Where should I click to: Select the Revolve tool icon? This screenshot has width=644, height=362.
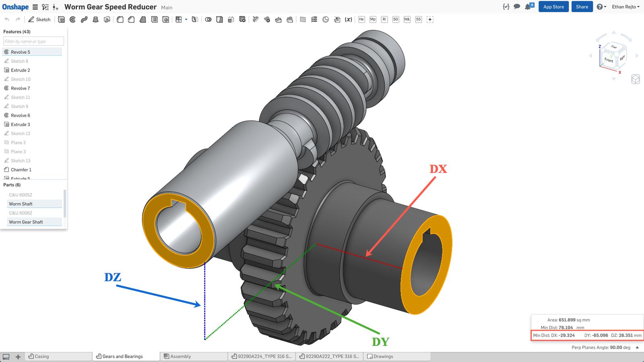tap(73, 19)
